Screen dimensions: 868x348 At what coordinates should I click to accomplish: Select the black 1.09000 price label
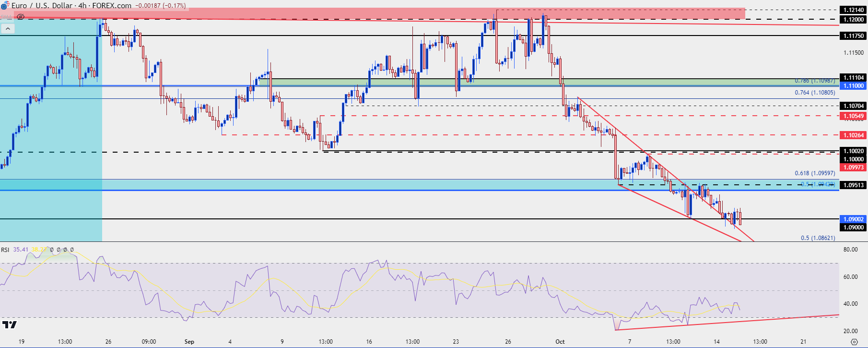point(854,227)
